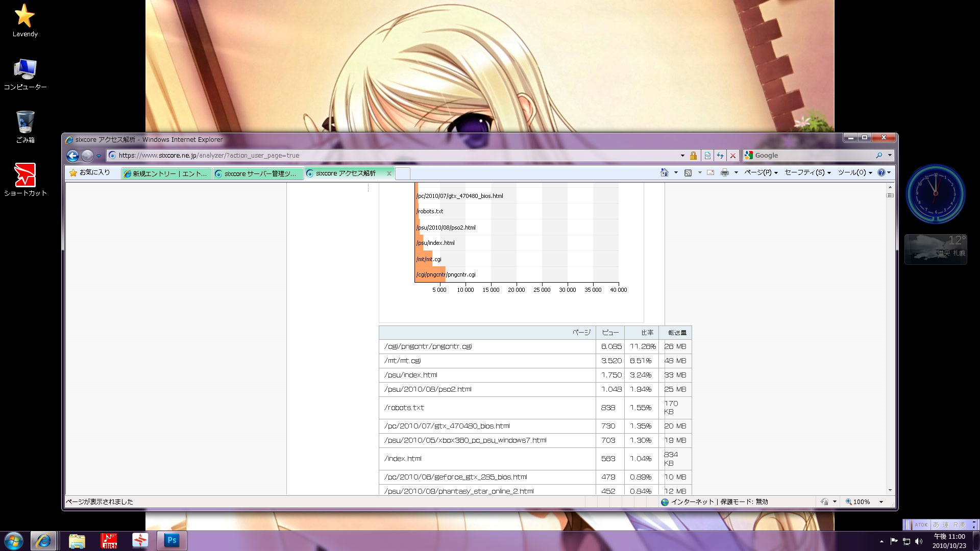Expand the RSS feeds dropdown arrow
The image size is (980, 551).
click(700, 172)
